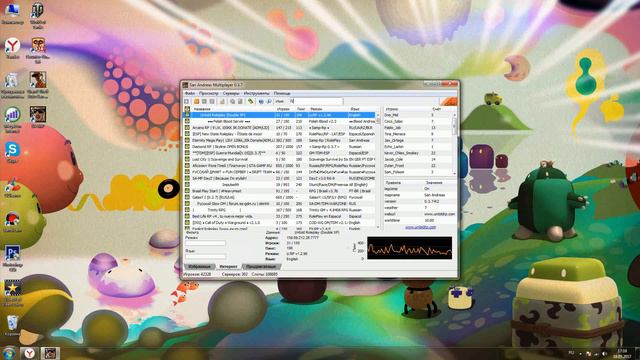
Task: Select the SA-MP DayZ server row
Action: point(280,178)
